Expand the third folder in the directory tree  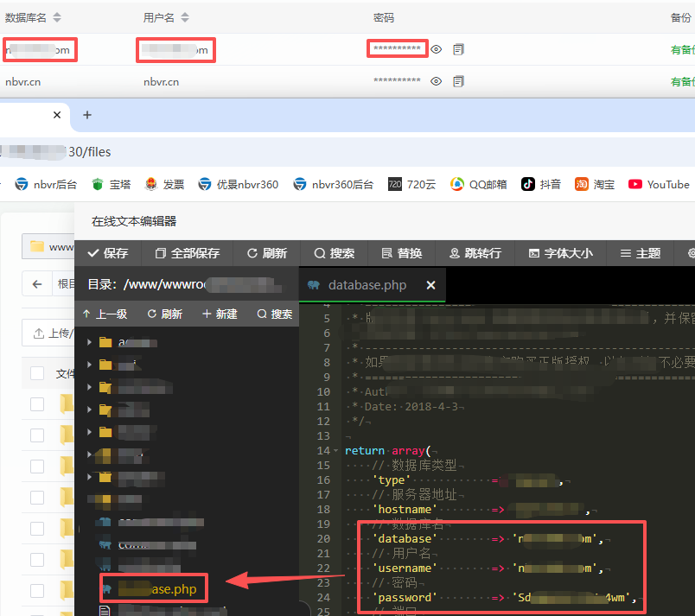pos(89,387)
